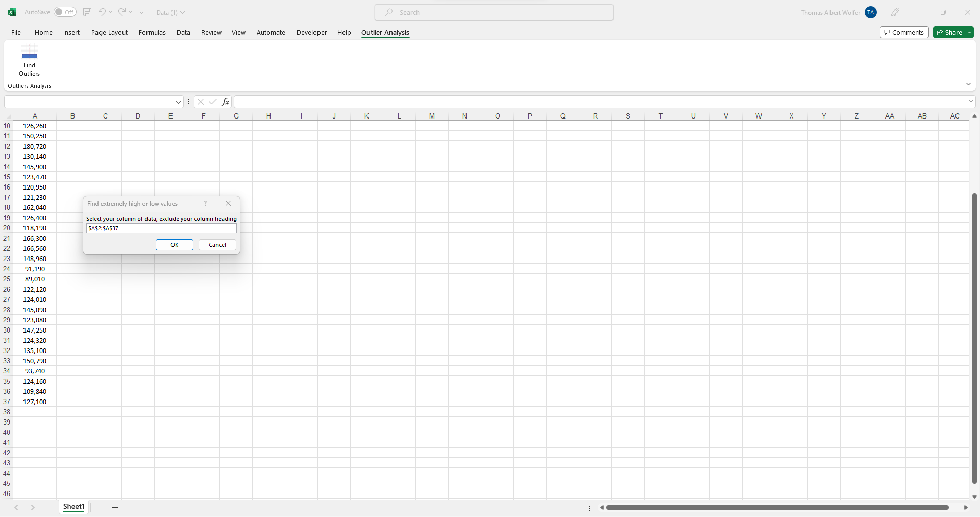This screenshot has width=980, height=517.
Task: Click the Redo arrow icon
Action: pyautogui.click(x=122, y=12)
